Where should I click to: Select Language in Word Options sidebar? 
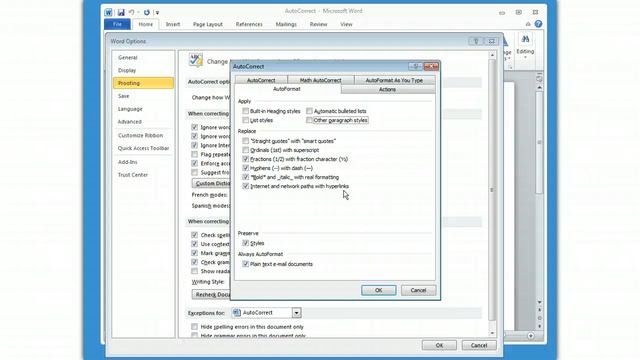(x=143, y=109)
